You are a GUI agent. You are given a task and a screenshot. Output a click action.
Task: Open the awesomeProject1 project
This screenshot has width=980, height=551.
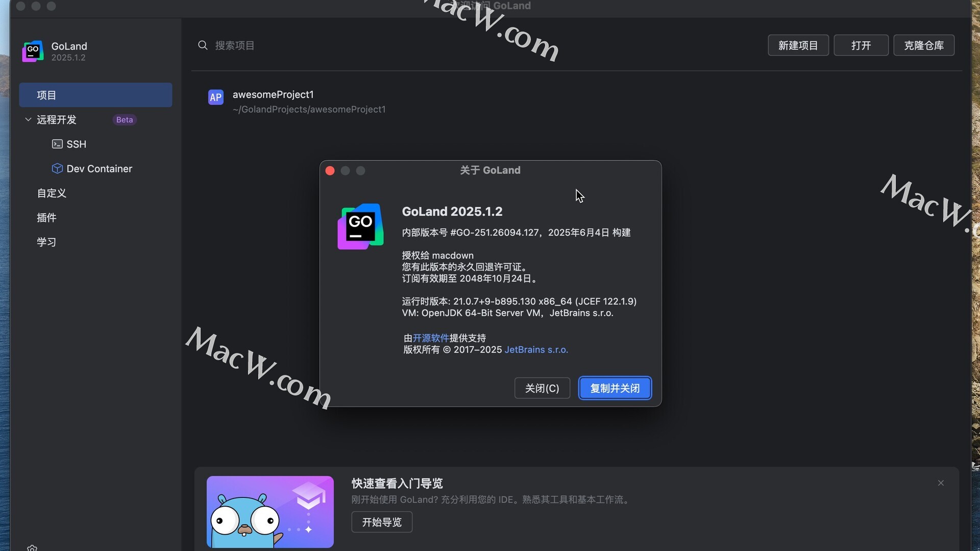tap(273, 94)
